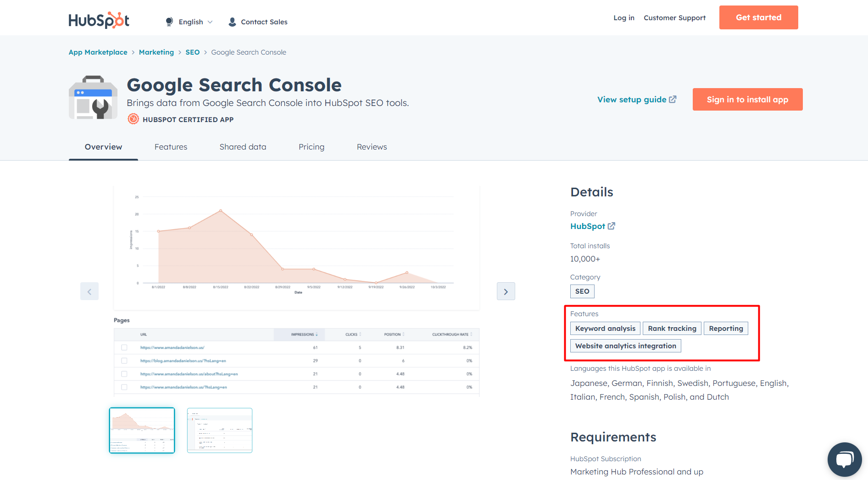Viewport: 868px width, 480px height.
Task: Click the Log in link
Action: 624,18
